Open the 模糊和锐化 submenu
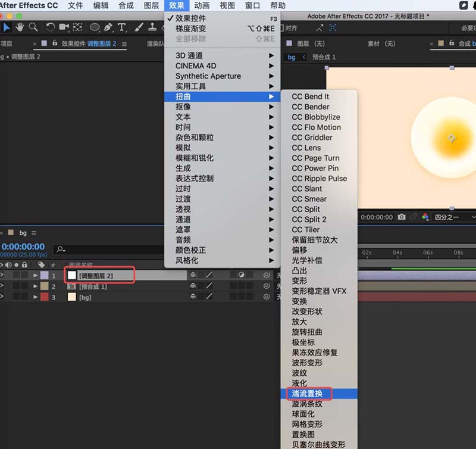 coord(222,158)
